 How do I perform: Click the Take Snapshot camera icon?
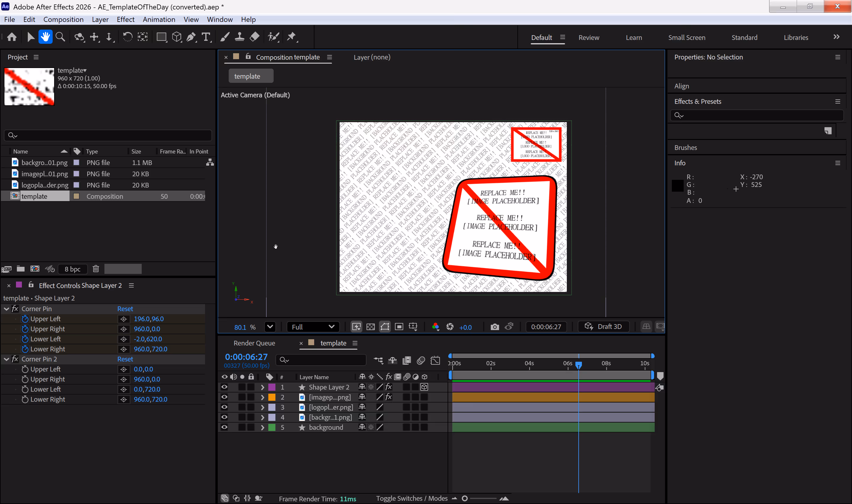coord(495,327)
